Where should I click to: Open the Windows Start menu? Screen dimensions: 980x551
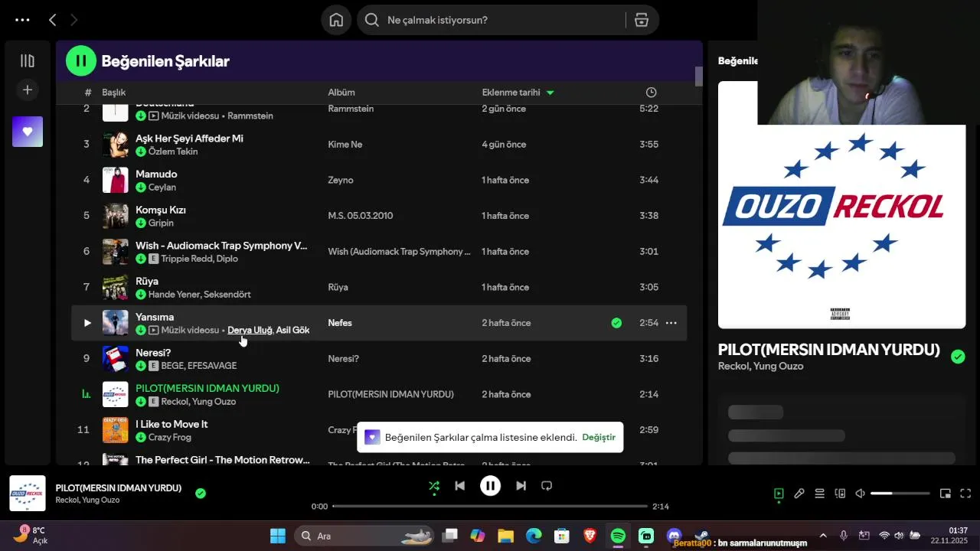(277, 536)
